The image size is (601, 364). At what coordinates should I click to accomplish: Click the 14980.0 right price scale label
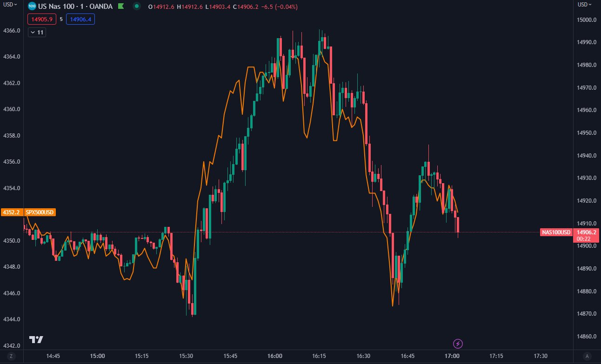(x=587, y=65)
